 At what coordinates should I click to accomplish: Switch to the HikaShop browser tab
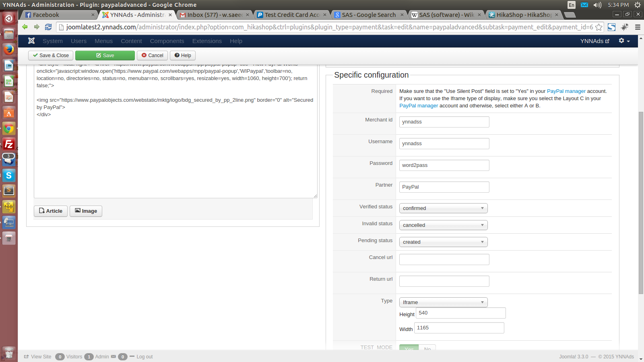(524, 15)
